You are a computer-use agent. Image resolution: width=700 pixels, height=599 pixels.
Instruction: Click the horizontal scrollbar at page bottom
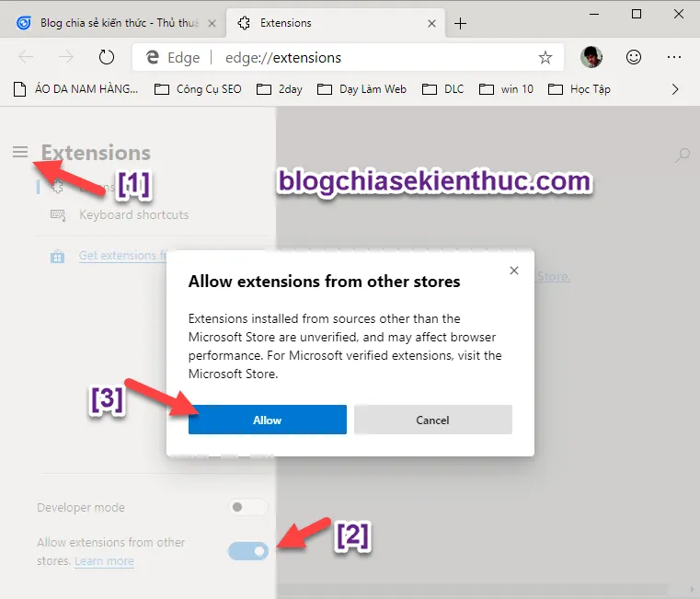(472, 589)
